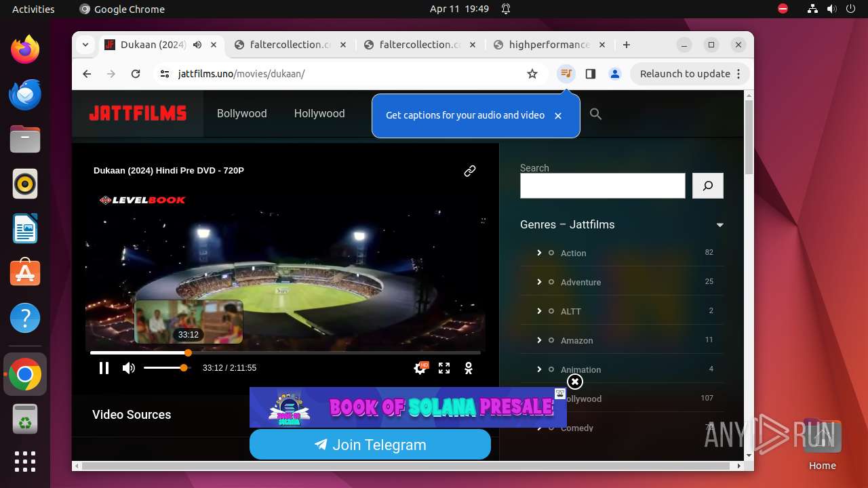
Task: Open Ubuntu Software from dock
Action: (x=25, y=273)
